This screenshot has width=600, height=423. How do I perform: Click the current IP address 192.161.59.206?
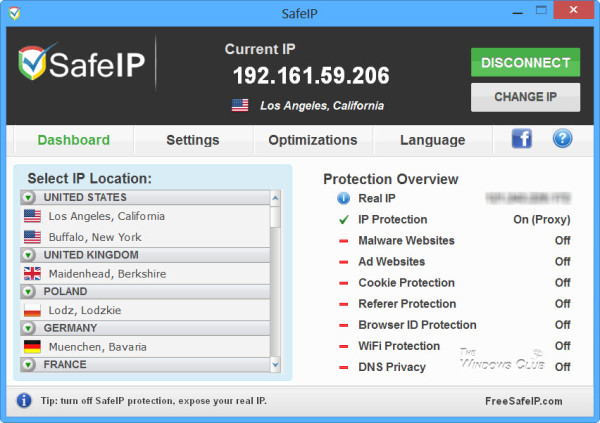tap(311, 76)
